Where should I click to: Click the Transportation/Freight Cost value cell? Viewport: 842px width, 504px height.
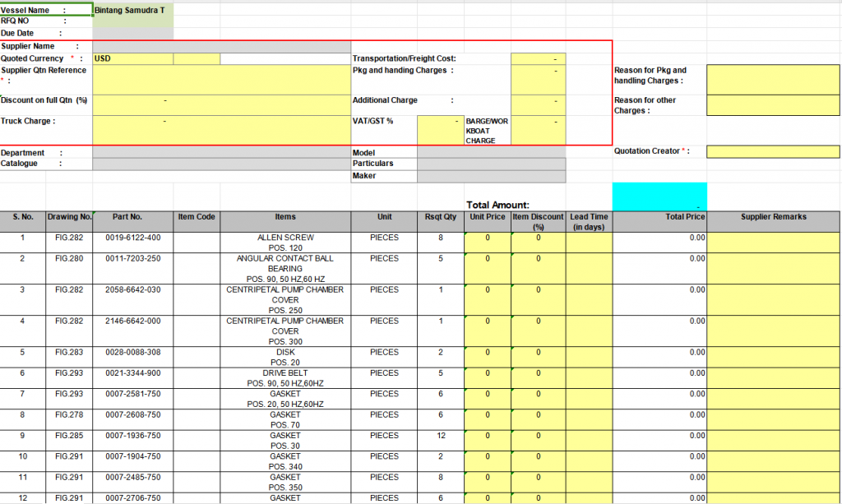pos(538,58)
